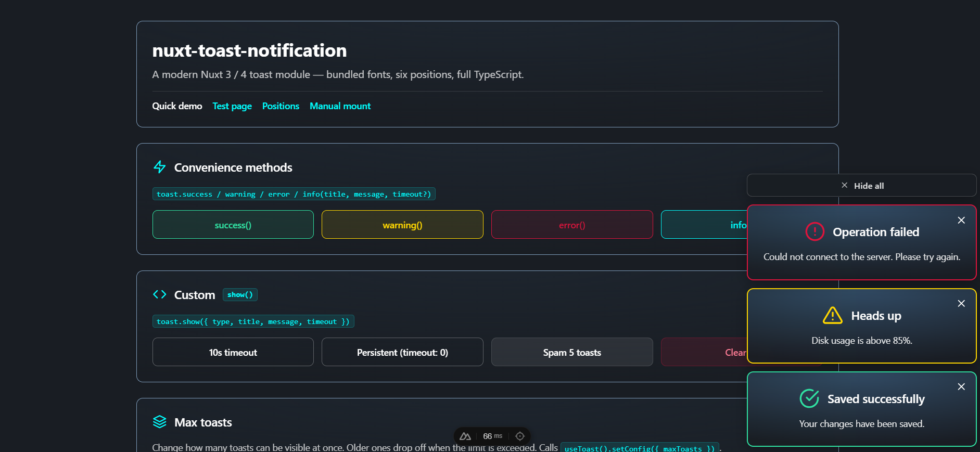Click the Clear button

(x=704, y=352)
